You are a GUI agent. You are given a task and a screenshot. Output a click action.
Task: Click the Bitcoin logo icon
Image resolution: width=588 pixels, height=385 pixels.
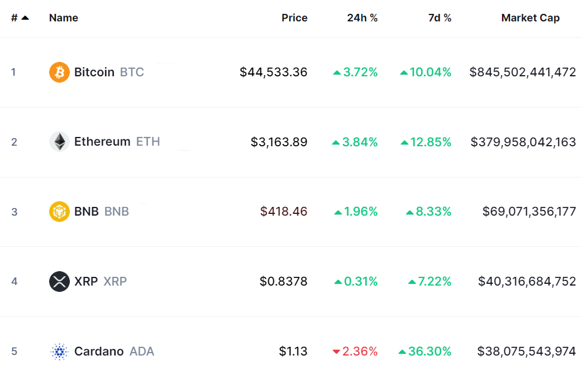pyautogui.click(x=59, y=72)
